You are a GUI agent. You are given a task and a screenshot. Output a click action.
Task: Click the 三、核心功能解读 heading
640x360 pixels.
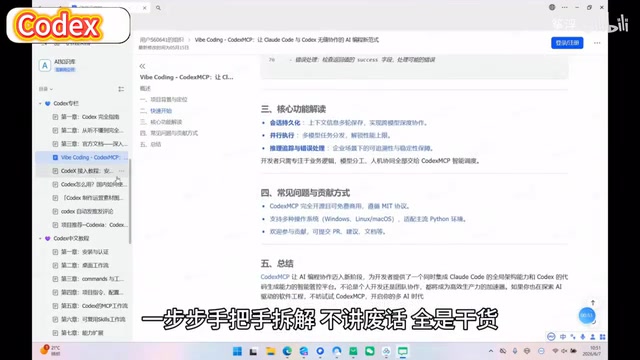point(293,109)
